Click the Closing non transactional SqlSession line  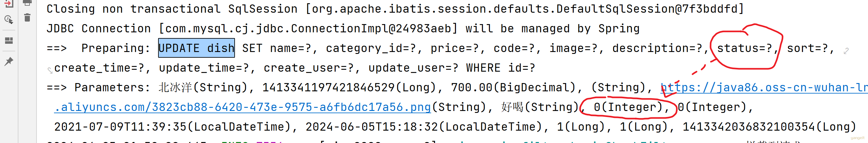395,9
